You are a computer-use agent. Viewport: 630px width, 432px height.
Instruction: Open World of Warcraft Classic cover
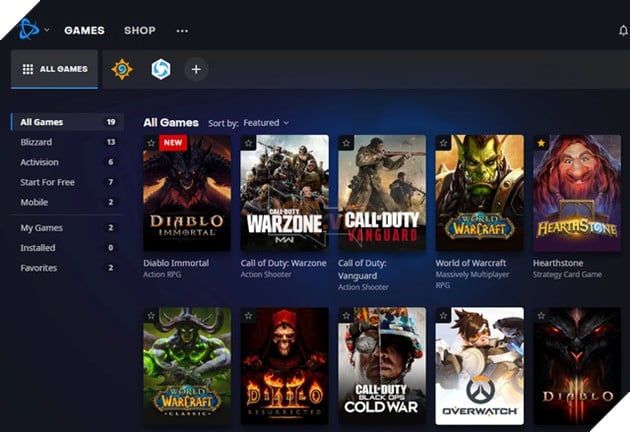click(x=187, y=366)
